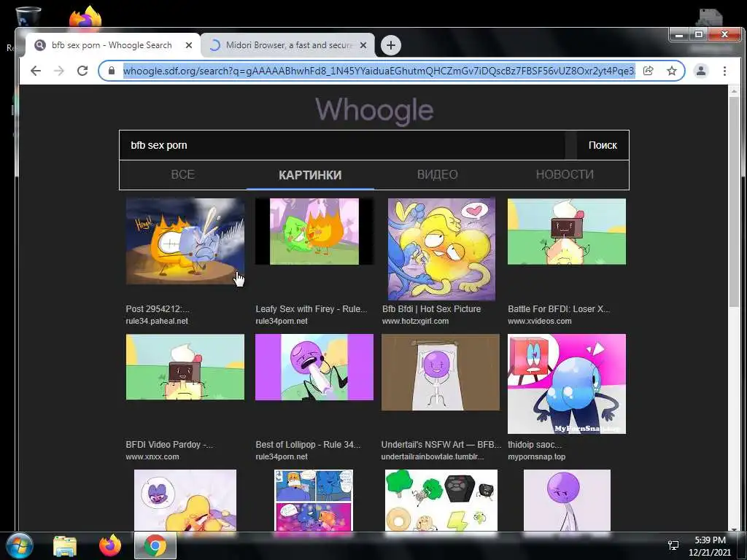
Task: Launch Firefox from the taskbar
Action: coord(110,545)
